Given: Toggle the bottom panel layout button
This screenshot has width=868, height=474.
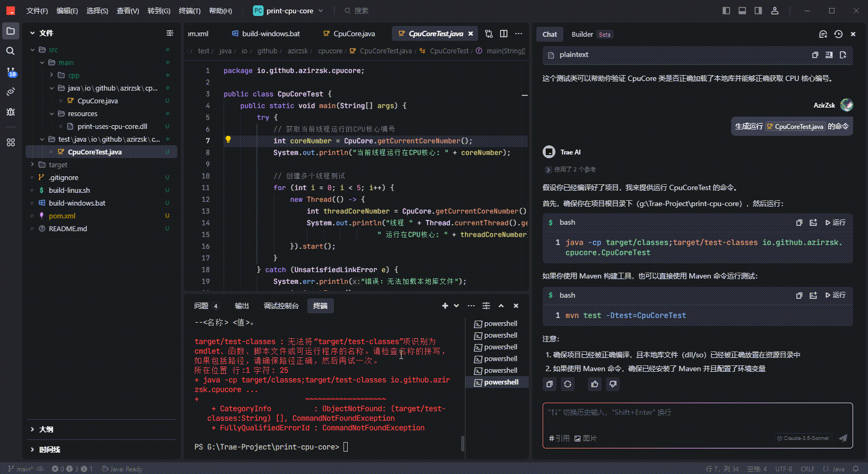Looking at the screenshot, I should click(742, 11).
